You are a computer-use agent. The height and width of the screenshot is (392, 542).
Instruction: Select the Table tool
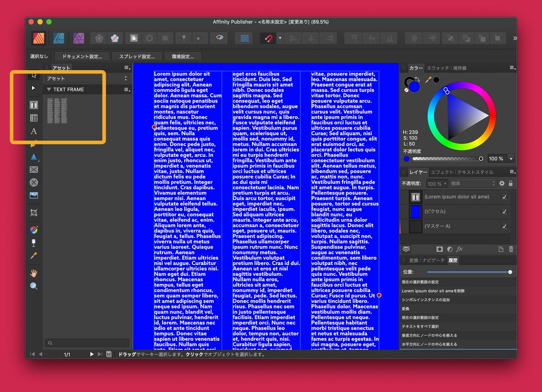[x=34, y=118]
